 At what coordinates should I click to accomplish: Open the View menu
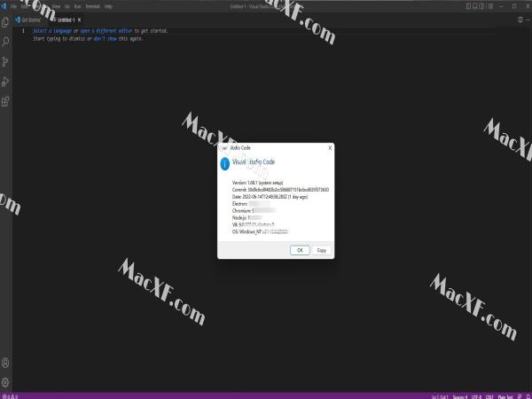pyautogui.click(x=57, y=6)
